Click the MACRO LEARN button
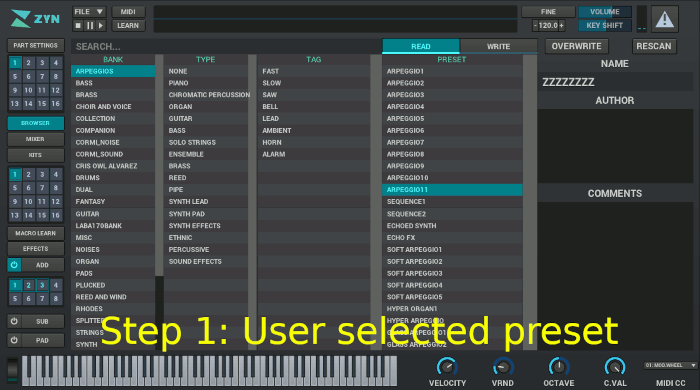Viewport: 700px width, 390px height. 36,233
